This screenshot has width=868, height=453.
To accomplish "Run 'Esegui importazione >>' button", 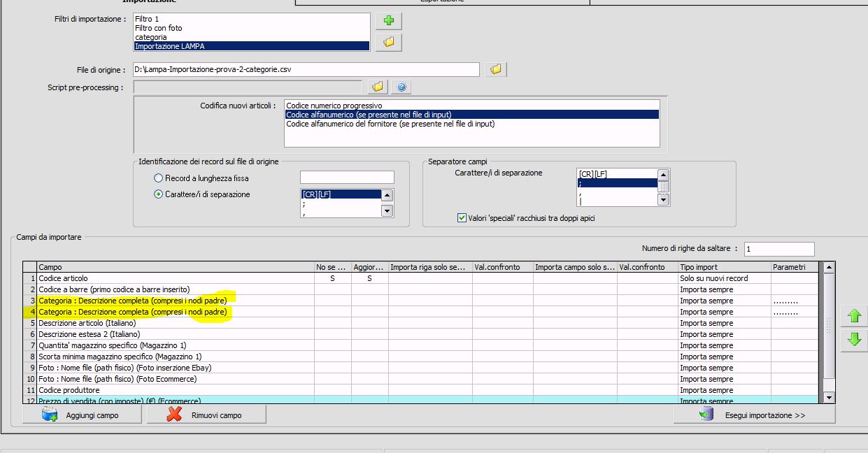I will [755, 415].
